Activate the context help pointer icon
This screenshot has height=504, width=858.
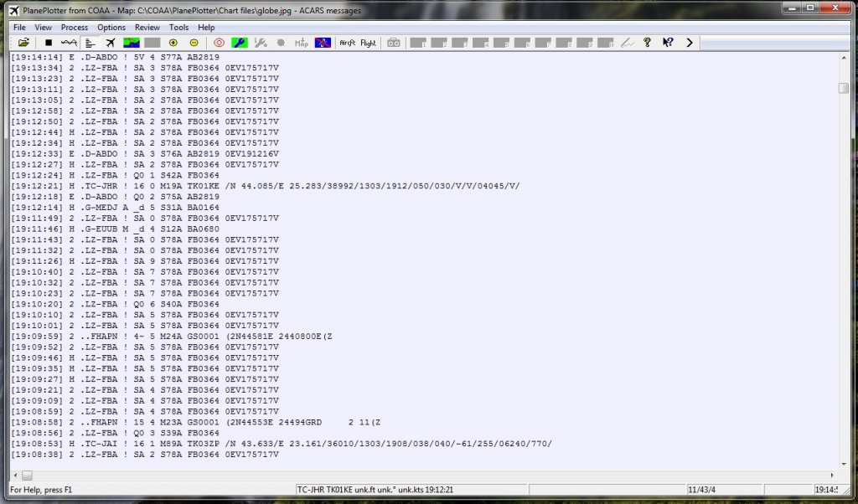coord(668,43)
